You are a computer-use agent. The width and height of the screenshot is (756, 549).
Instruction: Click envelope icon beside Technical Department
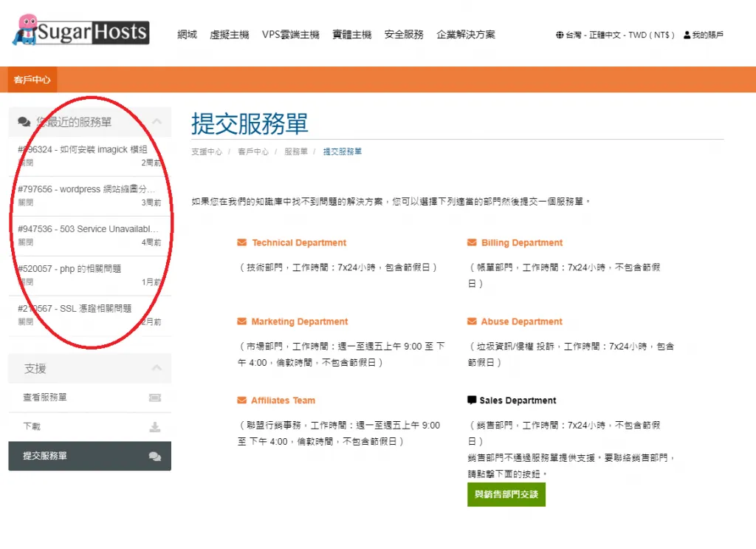click(x=241, y=242)
